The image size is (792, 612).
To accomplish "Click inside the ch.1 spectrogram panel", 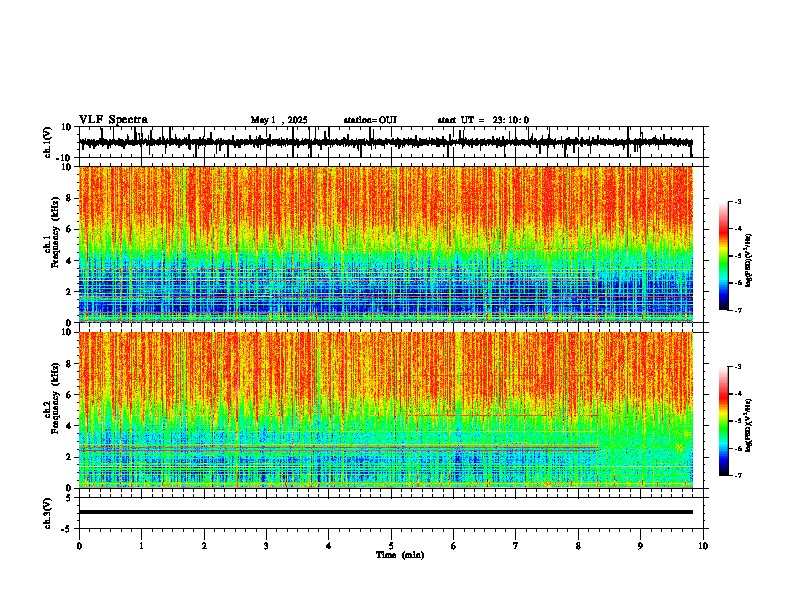I will click(x=386, y=244).
